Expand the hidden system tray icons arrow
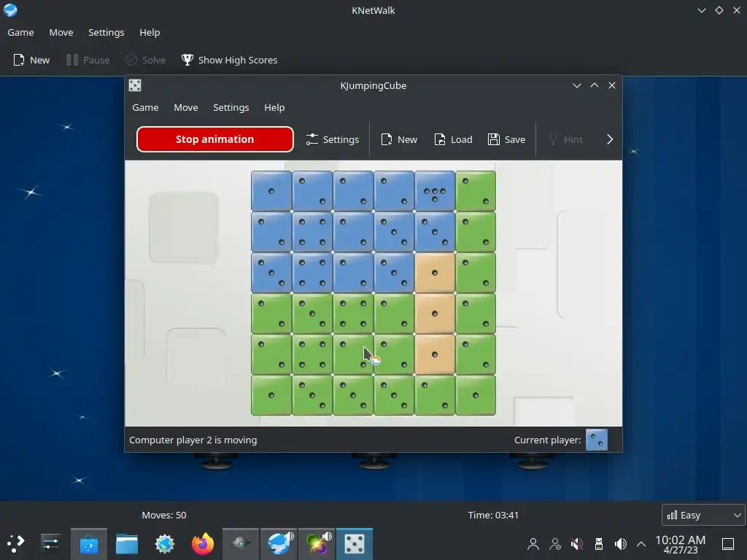The image size is (747, 560). coord(641,544)
